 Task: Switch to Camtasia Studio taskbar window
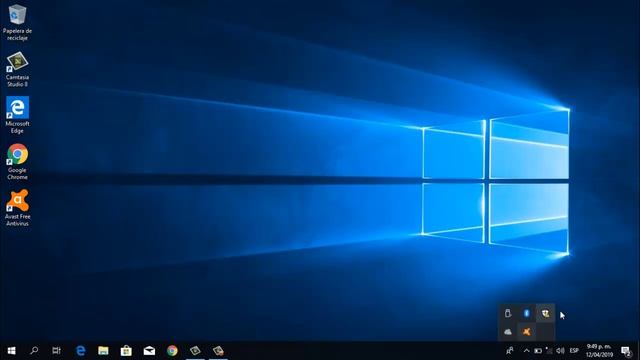point(195,351)
